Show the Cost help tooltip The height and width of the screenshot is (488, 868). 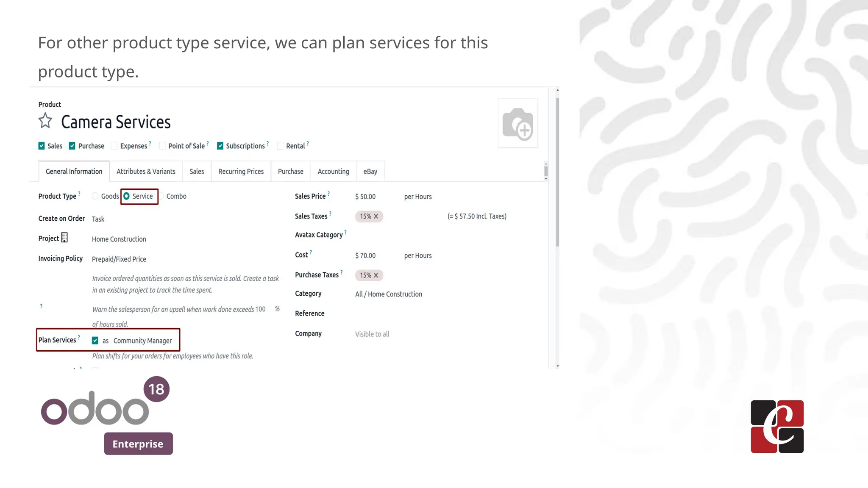click(311, 252)
